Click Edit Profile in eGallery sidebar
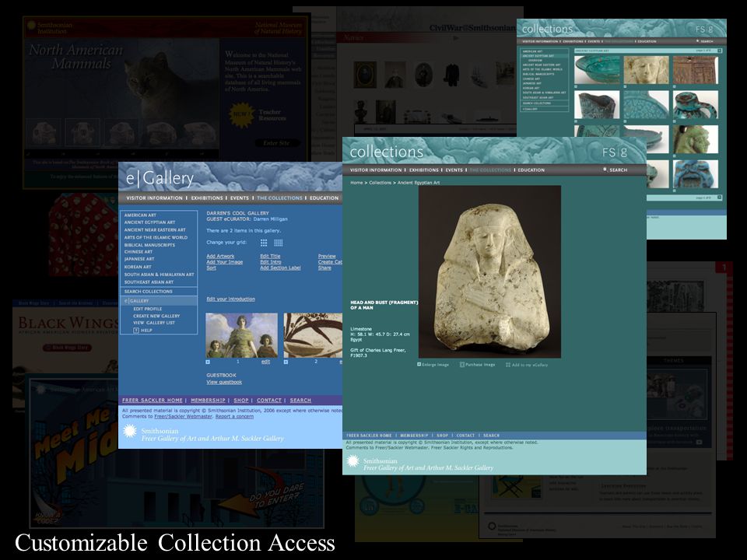This screenshot has width=747, height=560. click(148, 309)
